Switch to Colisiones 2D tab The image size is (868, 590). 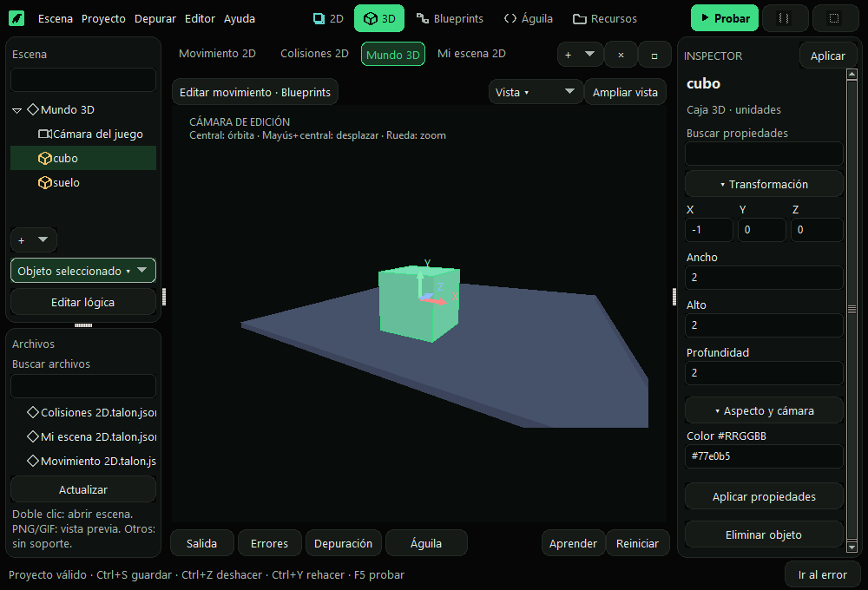tap(314, 54)
